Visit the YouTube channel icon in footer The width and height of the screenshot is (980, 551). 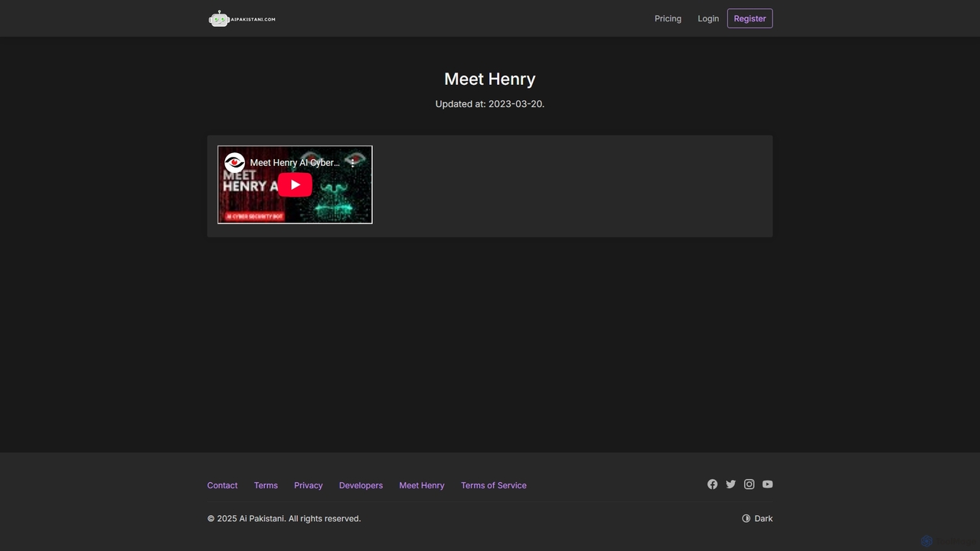click(x=767, y=484)
